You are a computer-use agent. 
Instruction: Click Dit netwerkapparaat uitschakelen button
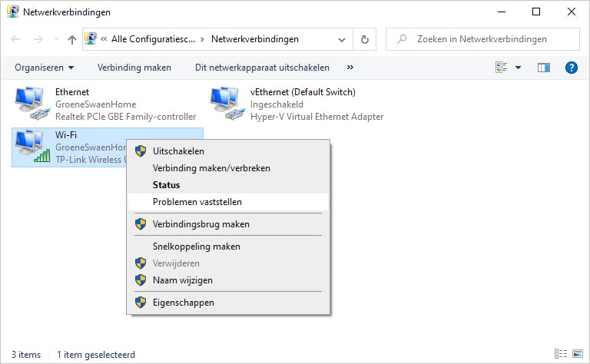(x=262, y=68)
